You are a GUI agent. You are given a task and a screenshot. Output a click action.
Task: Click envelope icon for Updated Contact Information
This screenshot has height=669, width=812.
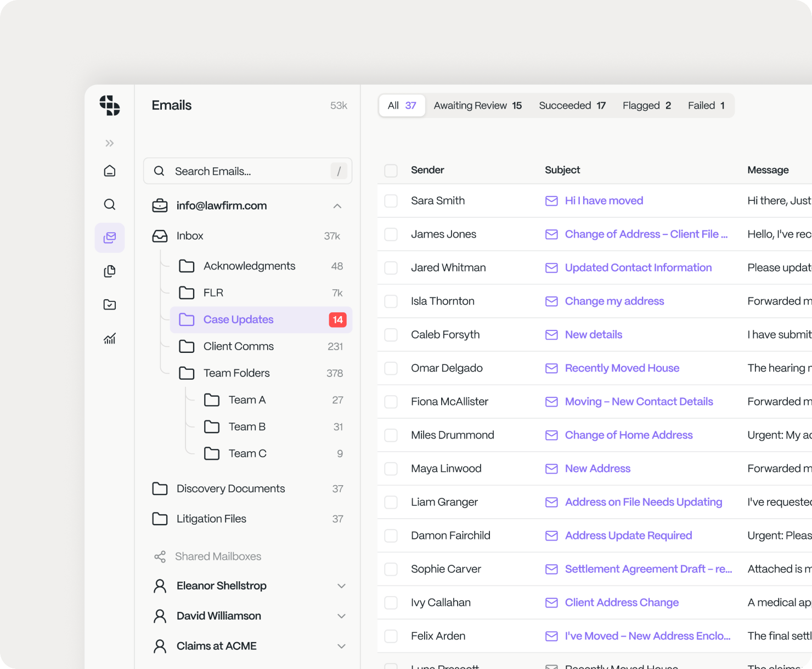tap(551, 268)
